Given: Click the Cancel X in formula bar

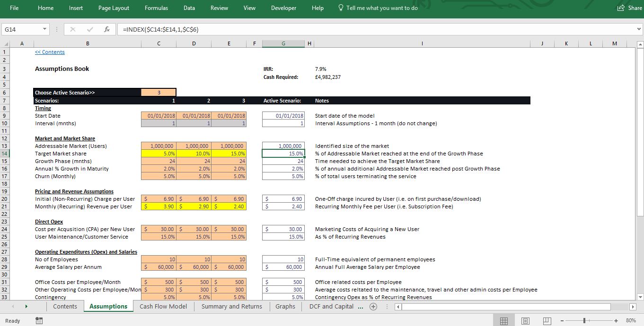Looking at the screenshot, I should [73, 29].
